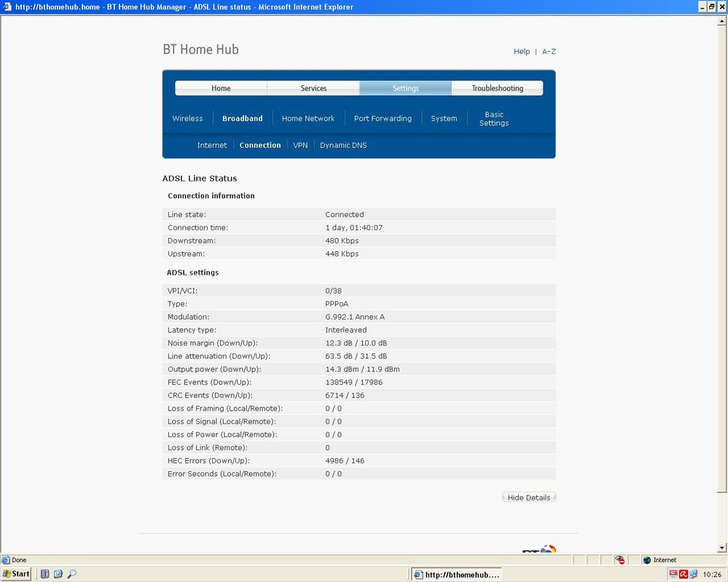Switch to the bthomehub taskbar window button
The width and height of the screenshot is (728, 582).
click(x=456, y=575)
